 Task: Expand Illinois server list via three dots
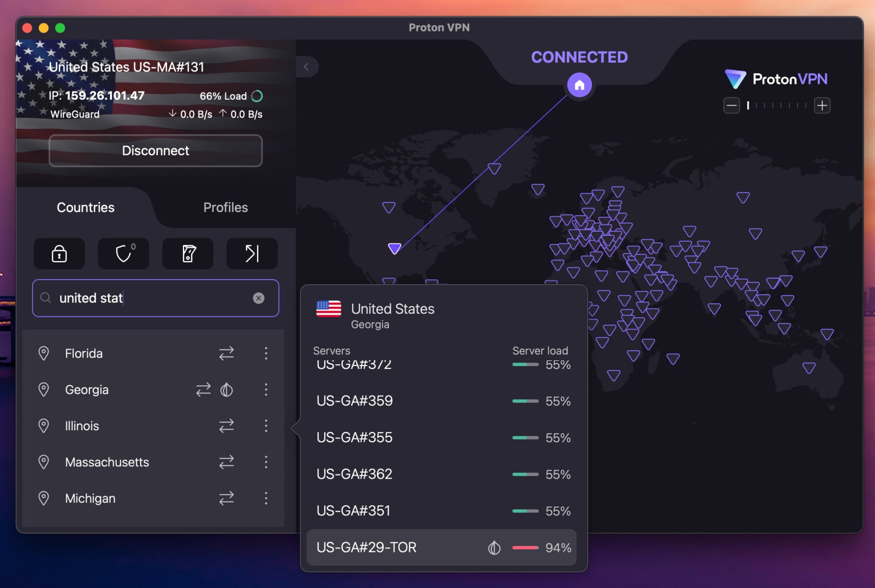coord(266,425)
